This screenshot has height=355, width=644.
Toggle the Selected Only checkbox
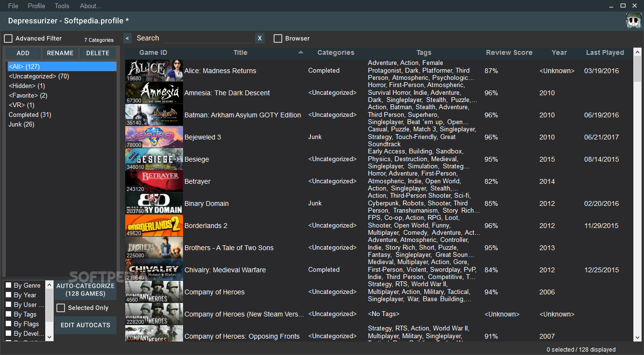(x=61, y=308)
